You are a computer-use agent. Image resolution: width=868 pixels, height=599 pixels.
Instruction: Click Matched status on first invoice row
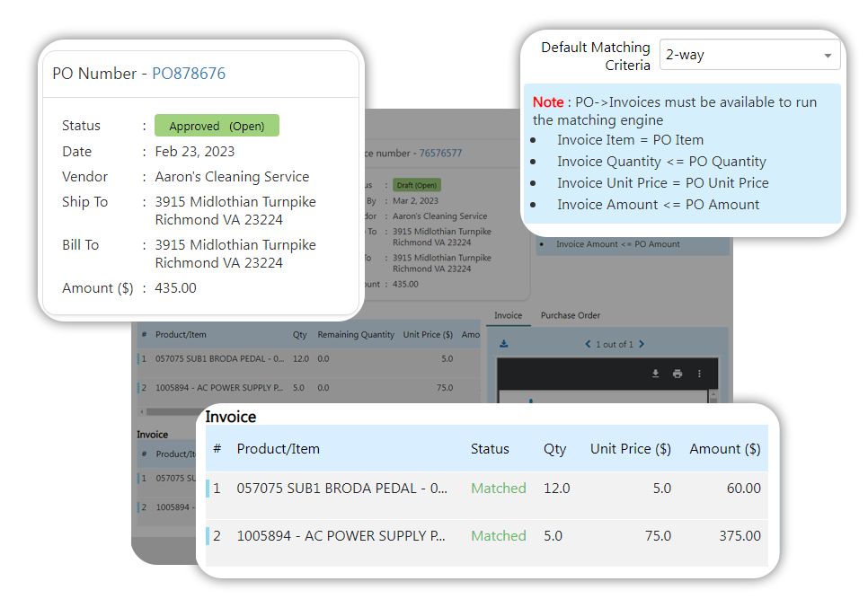(498, 489)
